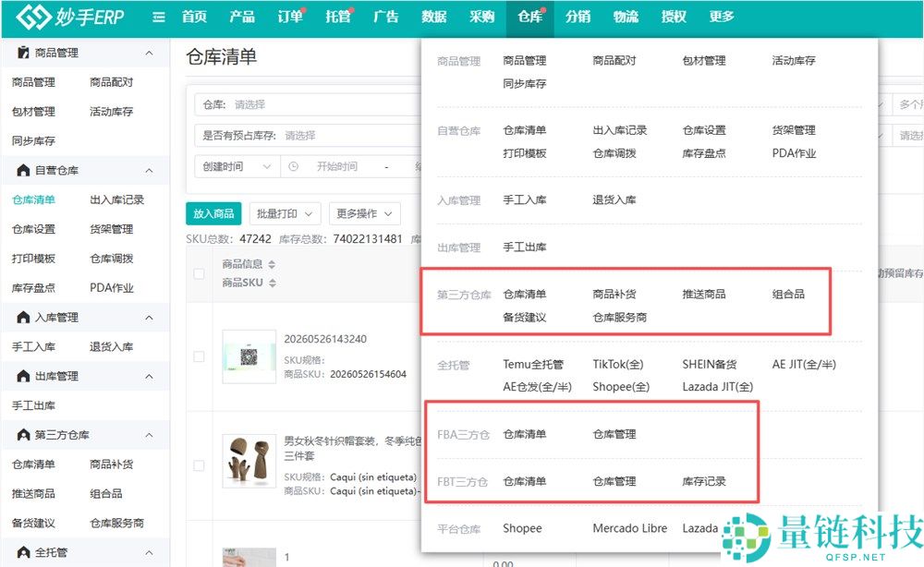Click the 是否有预占库存 select field

(309, 136)
